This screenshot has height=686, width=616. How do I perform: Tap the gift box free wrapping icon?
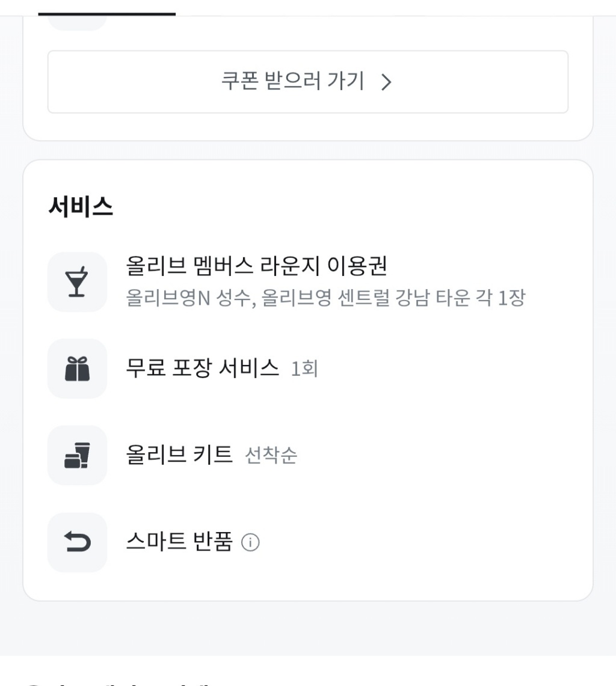[x=77, y=369]
